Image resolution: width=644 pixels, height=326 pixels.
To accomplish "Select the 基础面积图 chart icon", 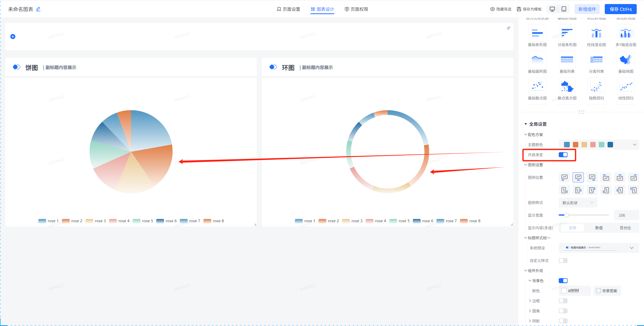I will 537,60.
